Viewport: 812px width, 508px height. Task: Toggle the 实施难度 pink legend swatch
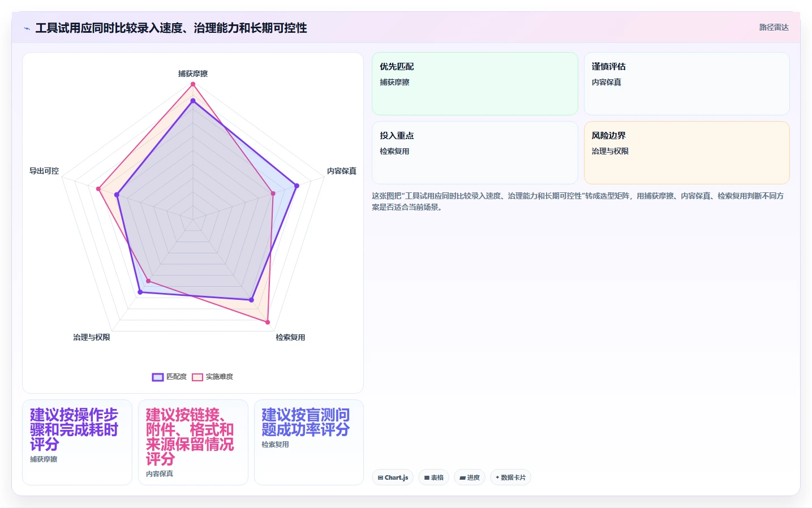pos(197,377)
